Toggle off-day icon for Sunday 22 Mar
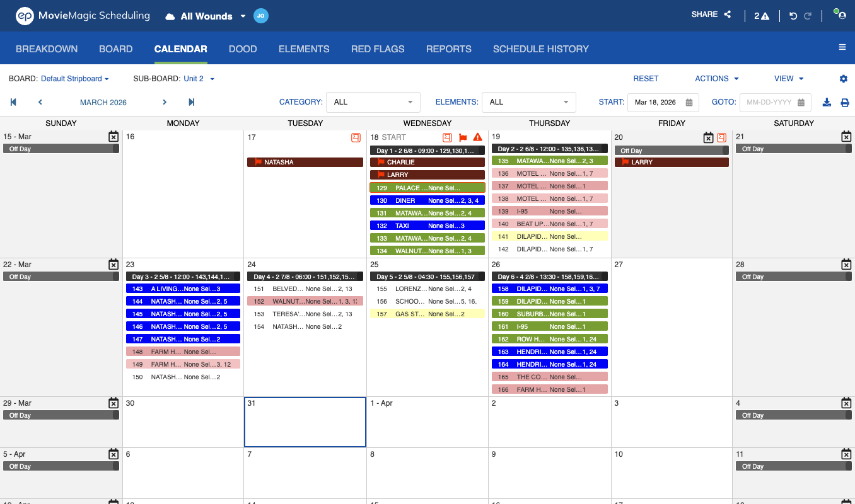 point(113,265)
